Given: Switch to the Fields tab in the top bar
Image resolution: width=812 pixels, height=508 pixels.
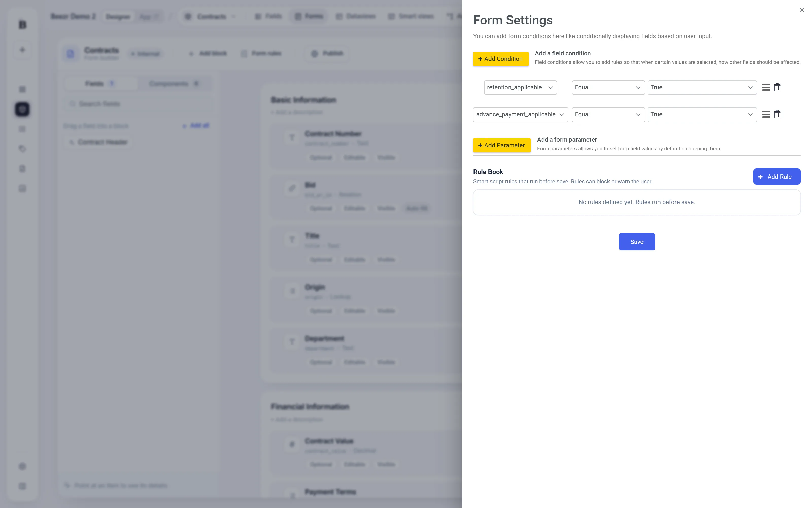Looking at the screenshot, I should click(x=268, y=16).
